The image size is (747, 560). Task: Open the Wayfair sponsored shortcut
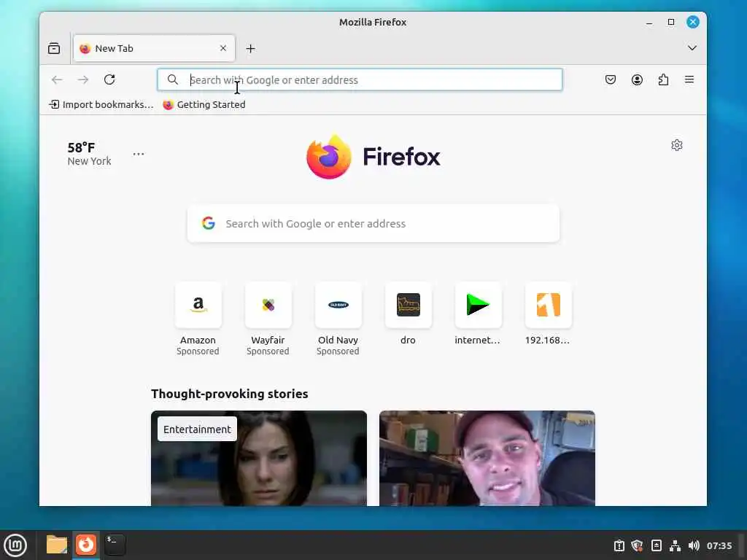click(268, 319)
